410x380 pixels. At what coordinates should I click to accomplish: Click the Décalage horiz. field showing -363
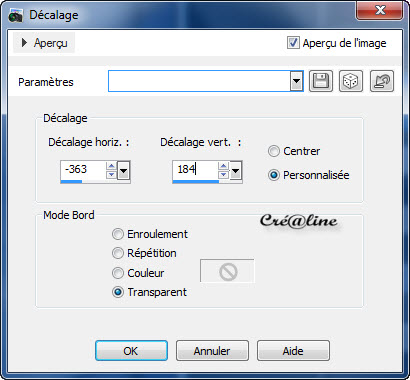pyautogui.click(x=83, y=170)
